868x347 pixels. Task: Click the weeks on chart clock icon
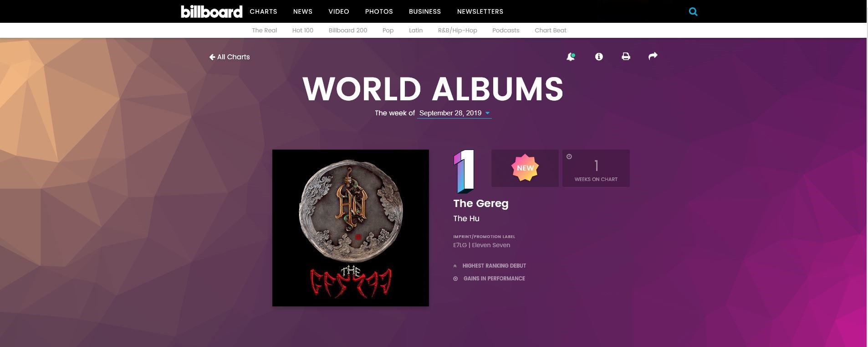click(x=569, y=156)
